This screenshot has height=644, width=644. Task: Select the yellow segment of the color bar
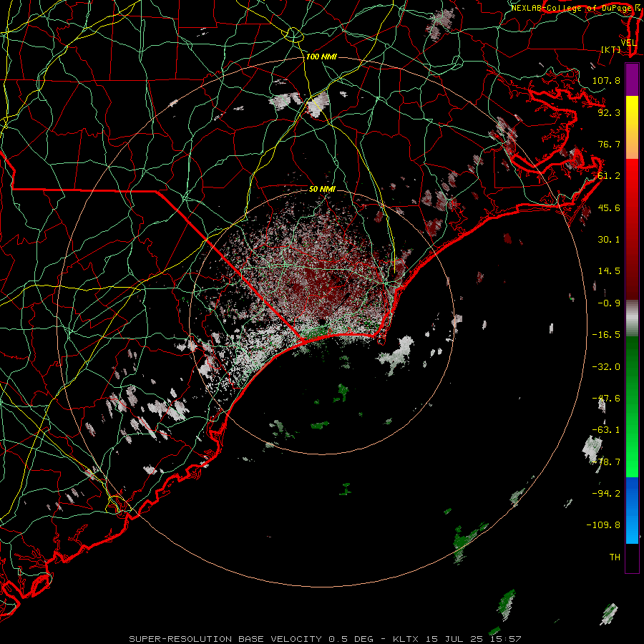pos(632,127)
